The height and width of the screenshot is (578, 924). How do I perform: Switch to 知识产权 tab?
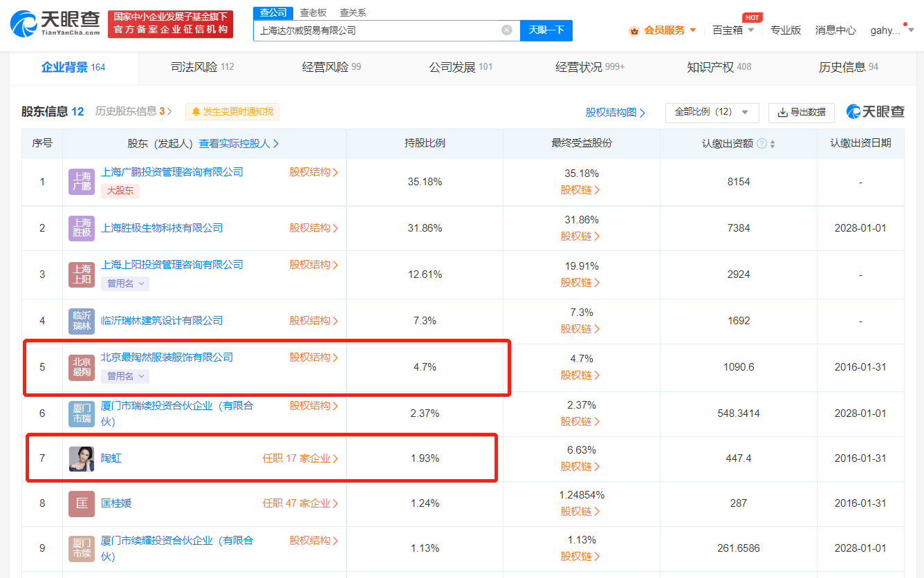[719, 67]
